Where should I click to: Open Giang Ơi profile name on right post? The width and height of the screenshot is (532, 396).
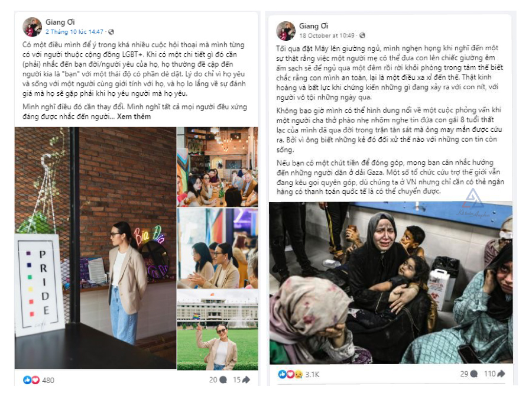coord(313,26)
